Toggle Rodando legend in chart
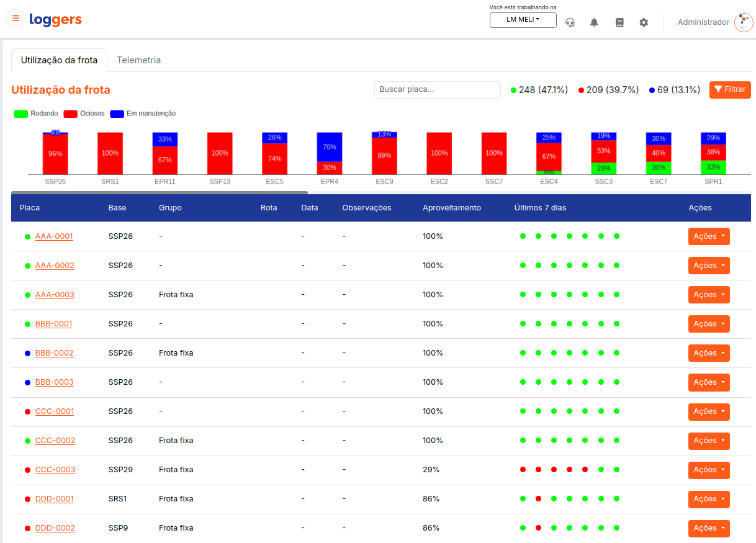The height and width of the screenshot is (543, 756). [x=36, y=114]
